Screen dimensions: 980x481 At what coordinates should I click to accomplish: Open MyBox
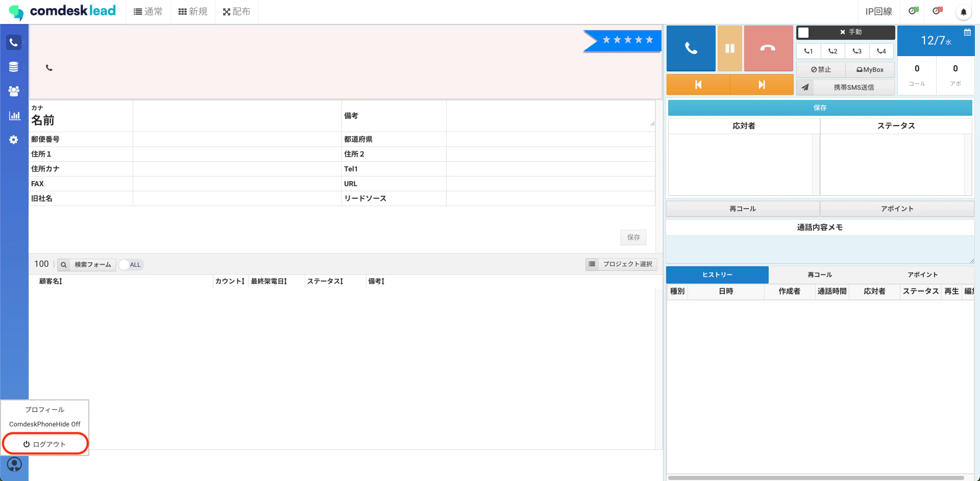click(870, 70)
